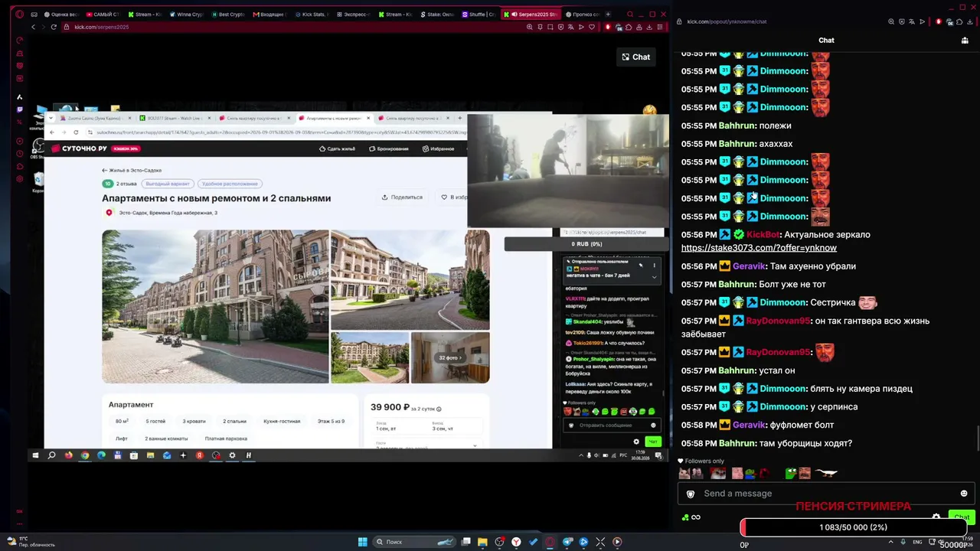Screen dimensions: 980x551
Task: Click Поделиться share button on Sutochno listing
Action: tap(402, 197)
